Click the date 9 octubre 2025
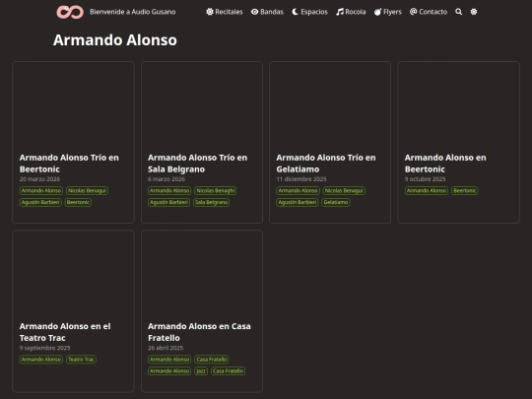The width and height of the screenshot is (532, 399). pos(426,179)
